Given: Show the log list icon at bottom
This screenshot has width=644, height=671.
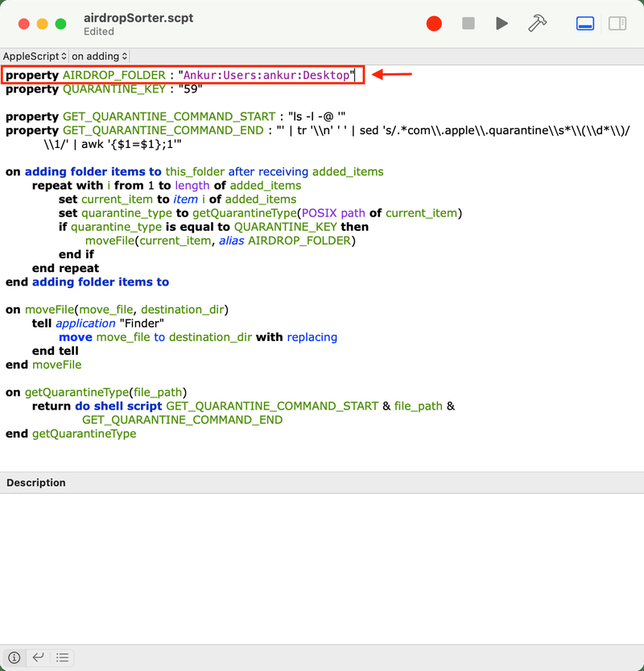Looking at the screenshot, I should point(62,657).
